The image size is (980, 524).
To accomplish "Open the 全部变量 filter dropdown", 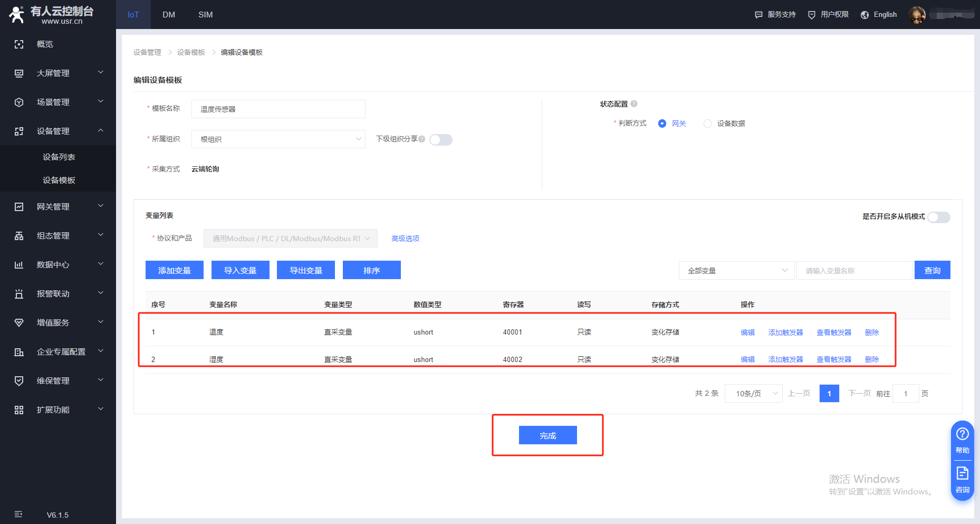I will click(736, 271).
